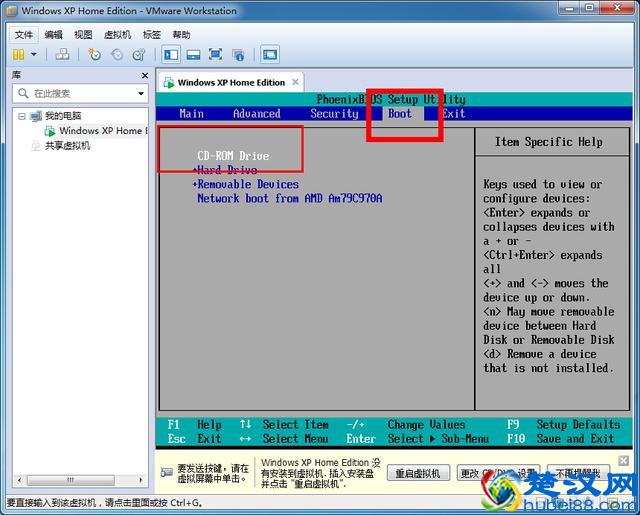Click F9 Setup Defaults in BIOS footer
Viewport: 640px width, 515px height.
point(564,425)
